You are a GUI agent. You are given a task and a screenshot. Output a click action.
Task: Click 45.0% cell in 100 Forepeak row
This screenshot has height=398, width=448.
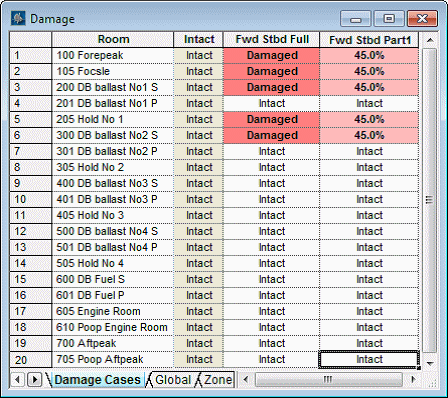369,55
